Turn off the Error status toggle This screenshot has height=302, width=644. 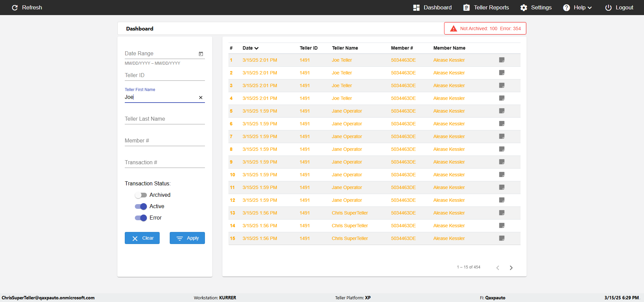pos(141,218)
